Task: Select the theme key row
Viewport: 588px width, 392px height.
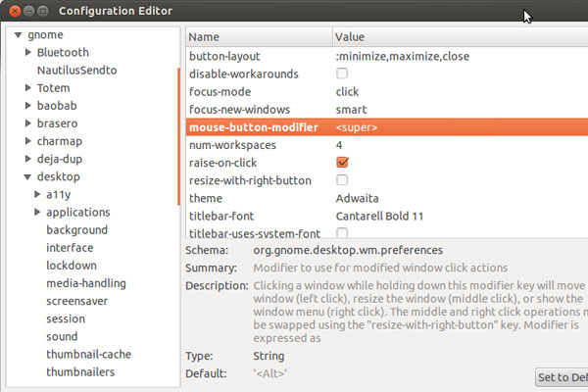Action: [387, 198]
